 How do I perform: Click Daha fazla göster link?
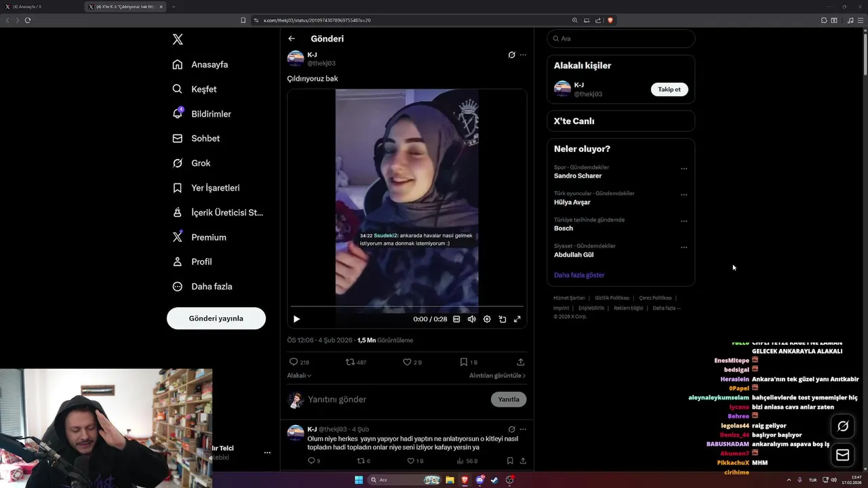[x=579, y=275]
